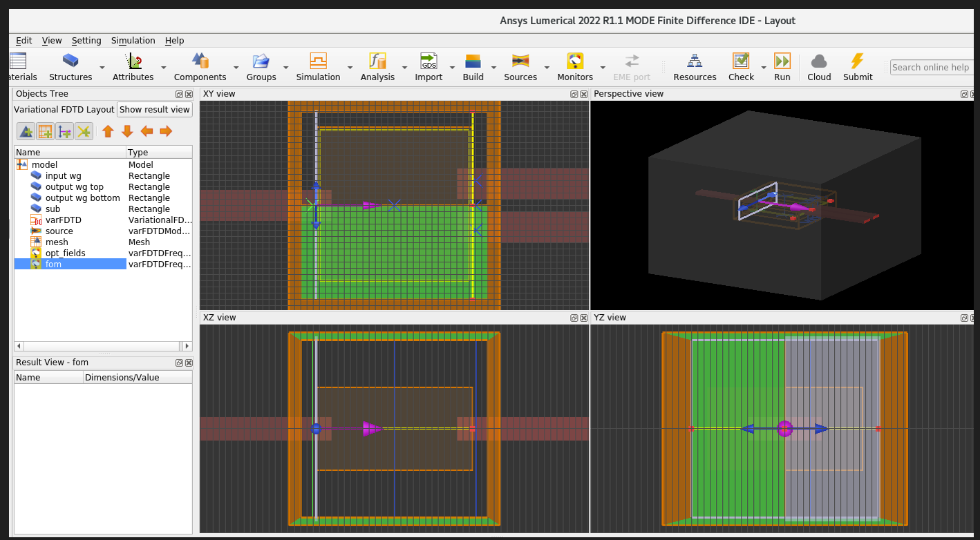Click the Structures toolbar icon

coord(70,61)
